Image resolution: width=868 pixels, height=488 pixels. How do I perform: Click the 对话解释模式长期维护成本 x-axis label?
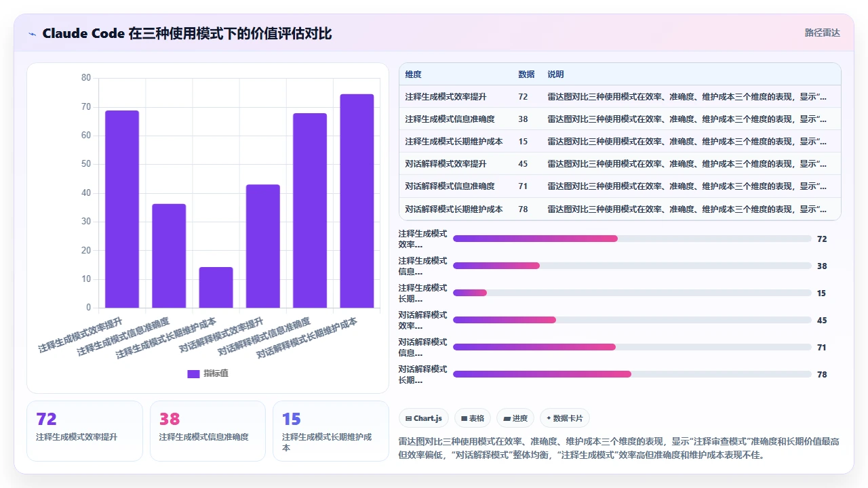307,338
